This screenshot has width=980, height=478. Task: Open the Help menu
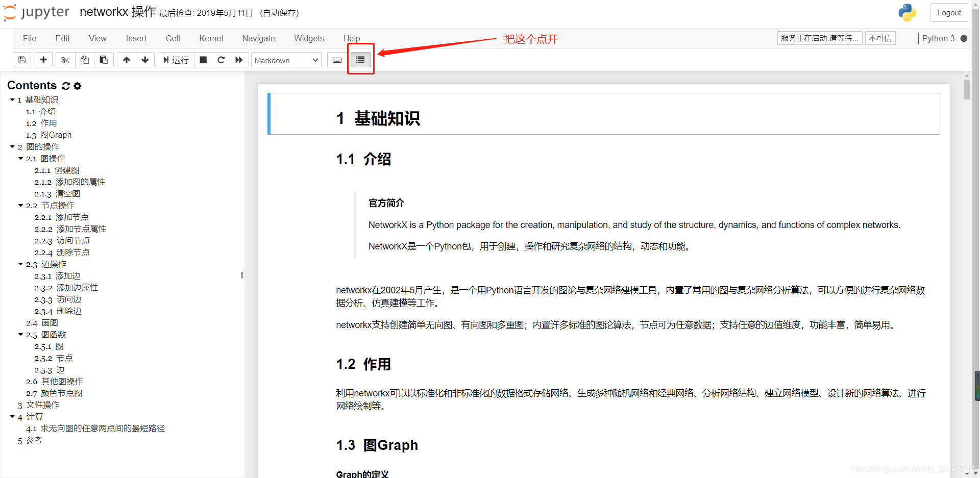(x=352, y=38)
